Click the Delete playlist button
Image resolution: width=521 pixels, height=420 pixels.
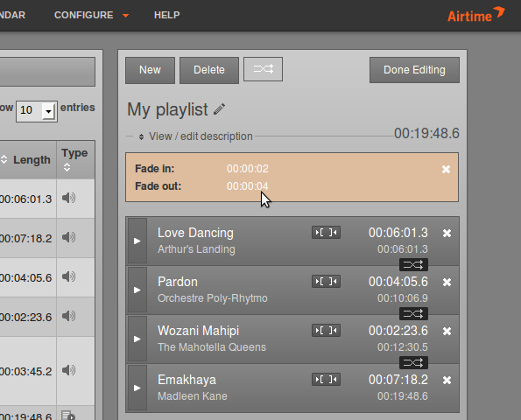[x=209, y=70]
